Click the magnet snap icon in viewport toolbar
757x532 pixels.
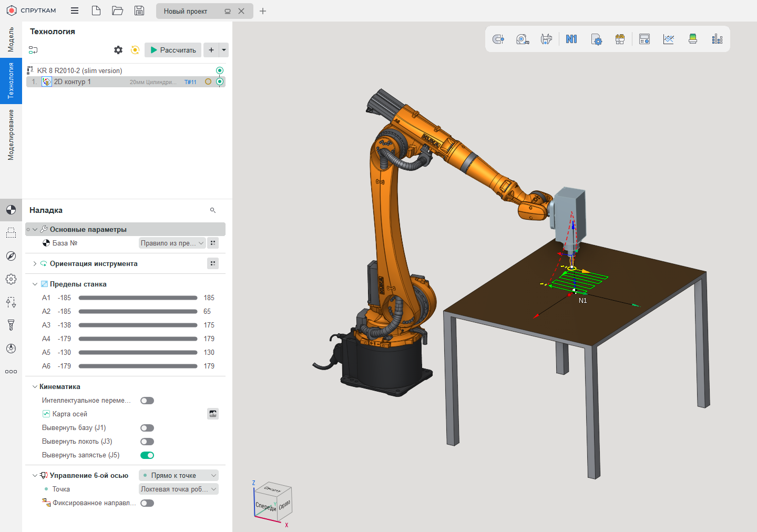click(x=498, y=39)
